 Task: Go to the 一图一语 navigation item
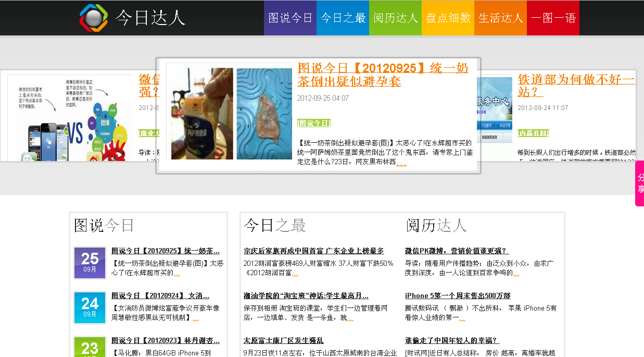point(553,18)
